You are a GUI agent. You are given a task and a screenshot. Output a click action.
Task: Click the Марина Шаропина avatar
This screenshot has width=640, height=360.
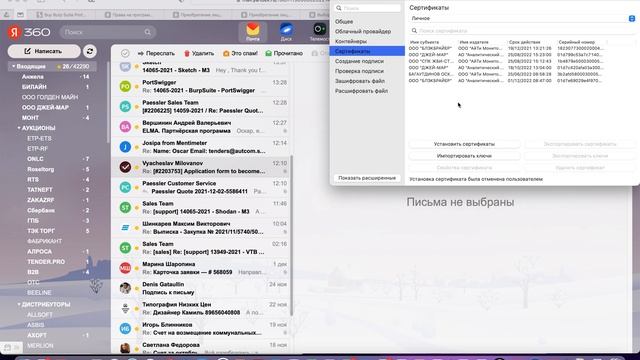[x=125, y=268]
